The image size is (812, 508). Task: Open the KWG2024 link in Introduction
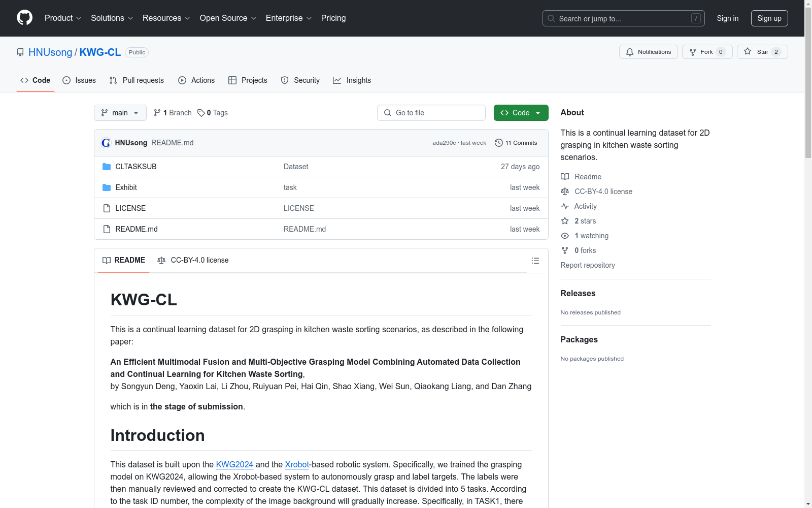[x=234, y=464]
